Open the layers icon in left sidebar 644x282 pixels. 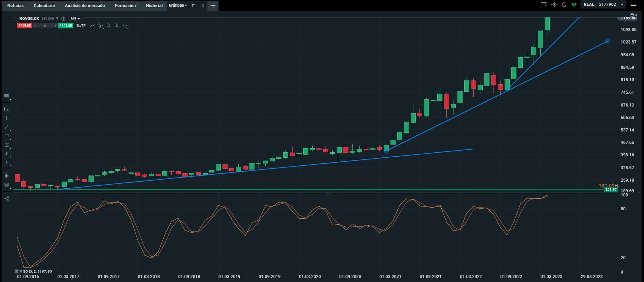6,185
